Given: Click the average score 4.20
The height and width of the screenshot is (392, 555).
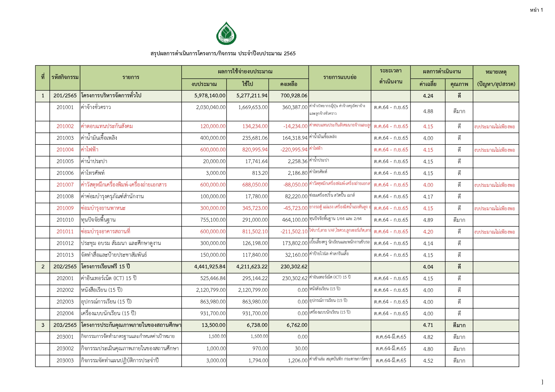Looking at the screenshot, I should [428, 232].
